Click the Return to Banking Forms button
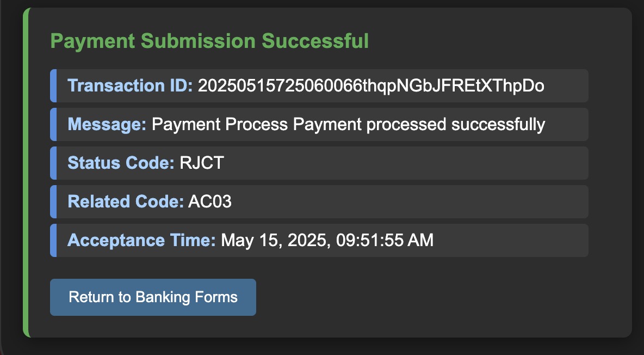This screenshot has width=644, height=355. coord(153,297)
